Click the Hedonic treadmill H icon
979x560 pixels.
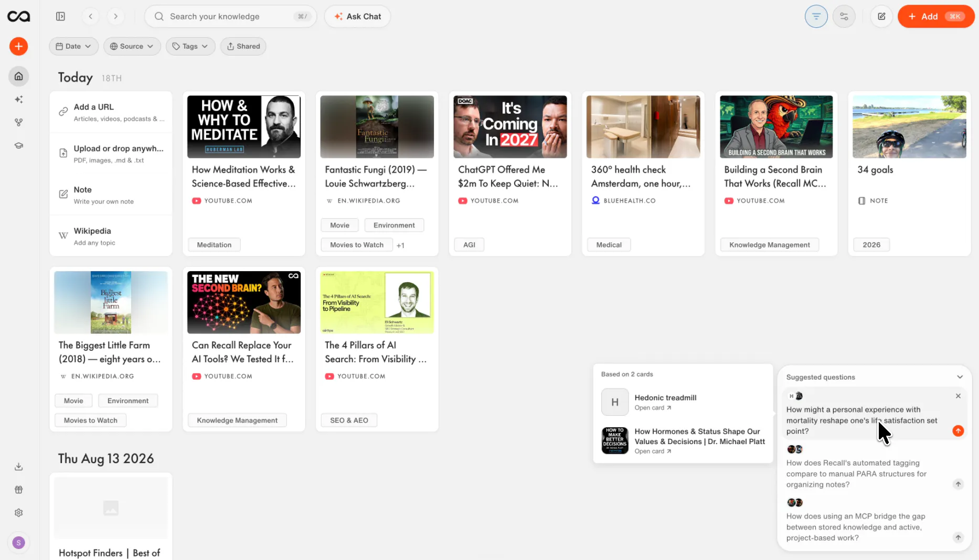(x=615, y=402)
